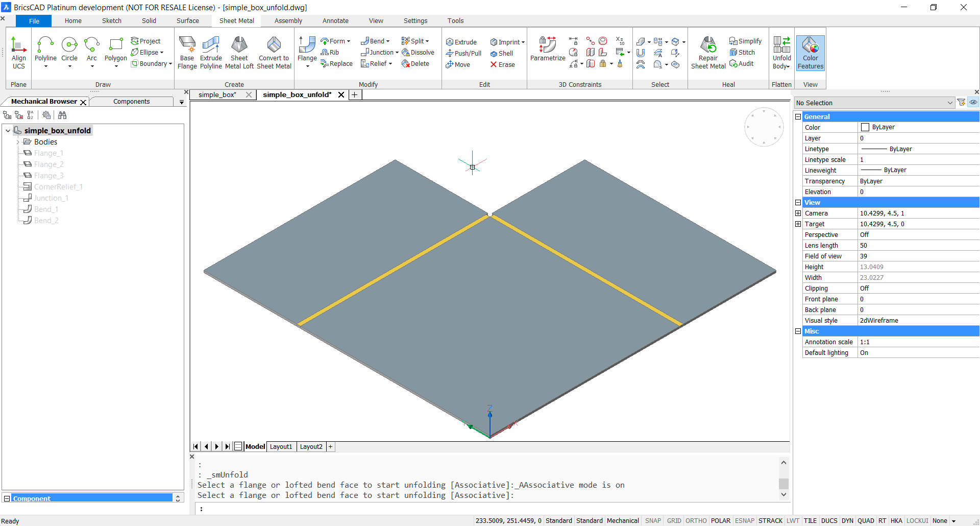Open the Assembly ribbon tab
The width and height of the screenshot is (980, 526).
click(288, 21)
